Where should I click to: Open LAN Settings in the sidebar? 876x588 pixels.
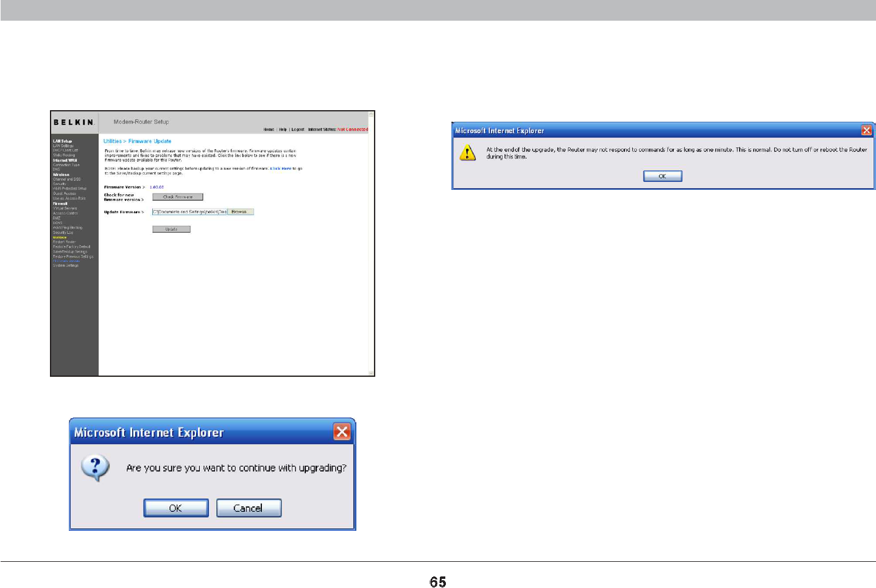[x=63, y=146]
